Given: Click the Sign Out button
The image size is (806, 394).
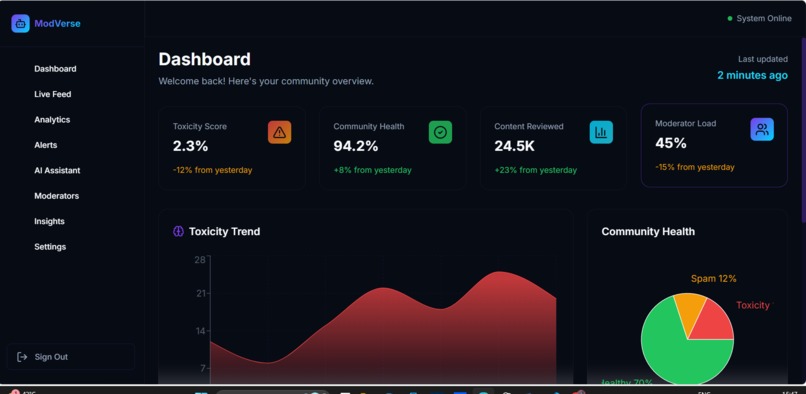Looking at the screenshot, I should pyautogui.click(x=71, y=357).
